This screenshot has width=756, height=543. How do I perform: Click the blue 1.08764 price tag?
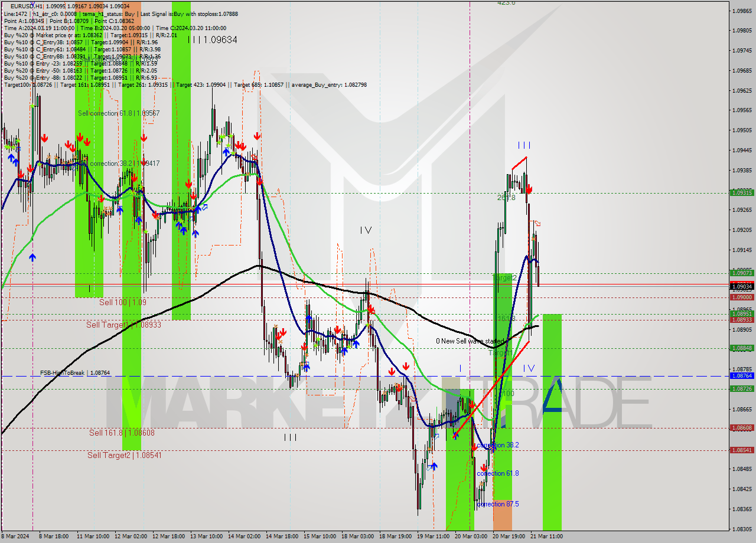pos(742,376)
